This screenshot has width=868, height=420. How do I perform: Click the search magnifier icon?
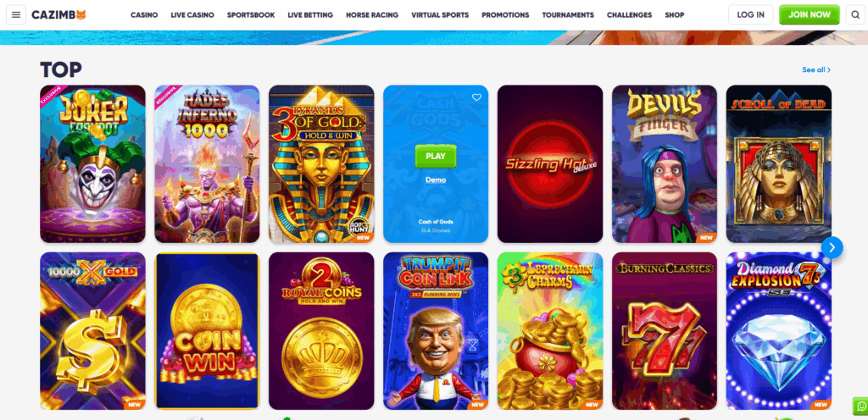point(855,15)
